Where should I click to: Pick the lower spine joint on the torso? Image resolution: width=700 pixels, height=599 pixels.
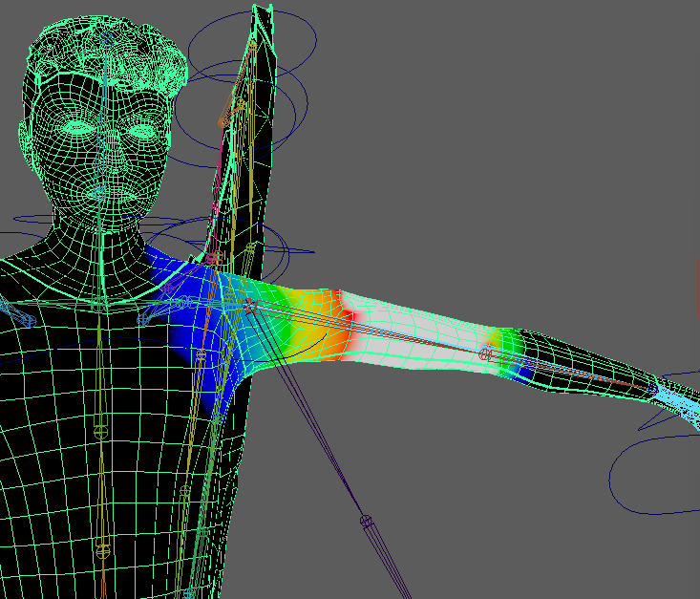(x=103, y=551)
